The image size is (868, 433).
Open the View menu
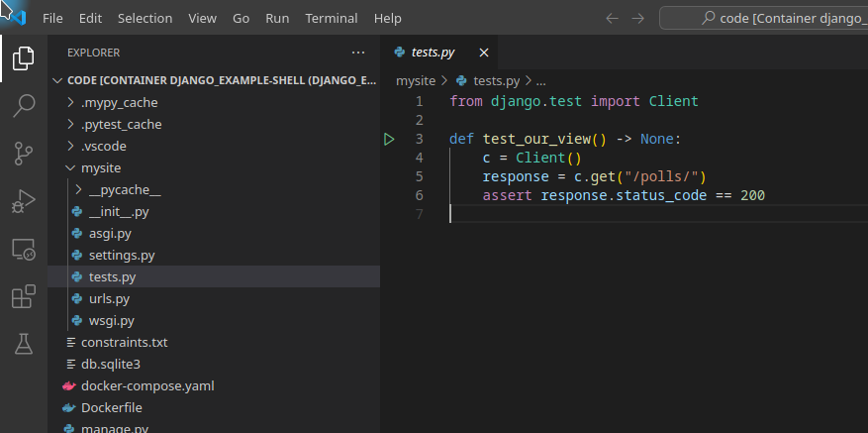pos(202,18)
